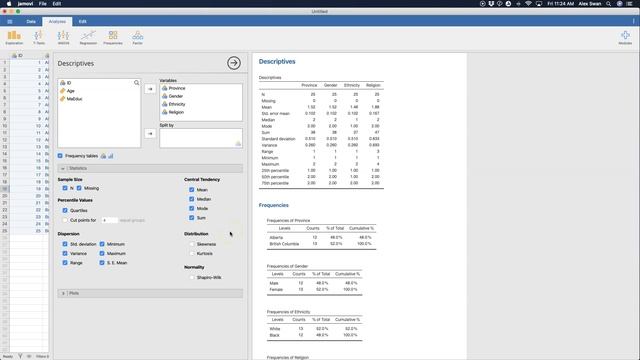
Task: Enable the Shapiro-Wilk normality checkbox
Action: 192,278
